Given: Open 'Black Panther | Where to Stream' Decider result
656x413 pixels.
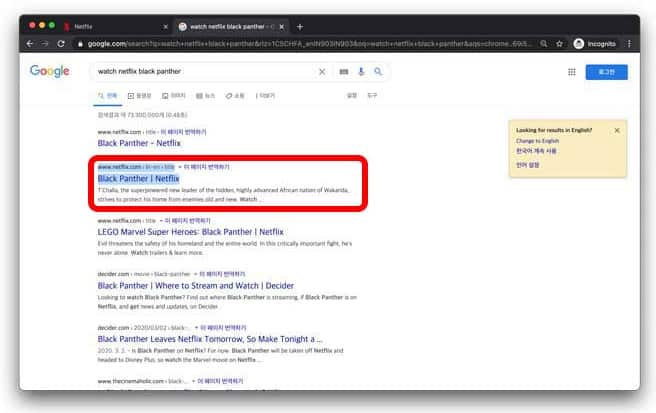Looking at the screenshot, I should point(195,286).
